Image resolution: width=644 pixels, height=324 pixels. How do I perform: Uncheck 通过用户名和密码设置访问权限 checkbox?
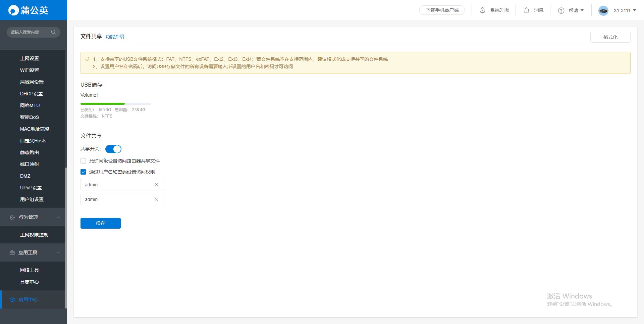(x=83, y=172)
